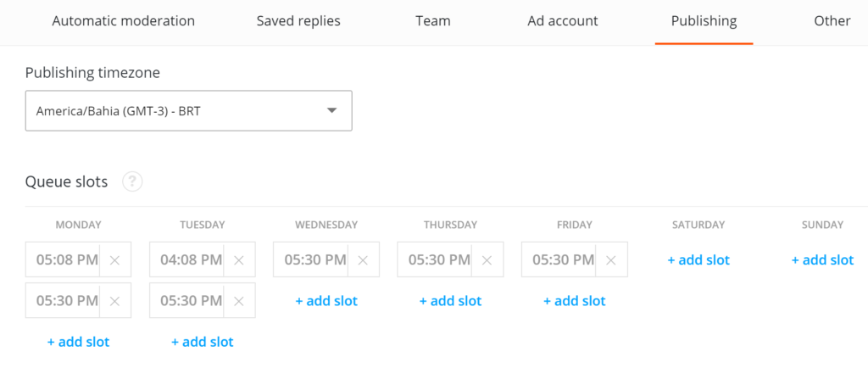The height and width of the screenshot is (368, 868).
Task: Delete Friday's 05:30 PM slot
Action: click(611, 260)
